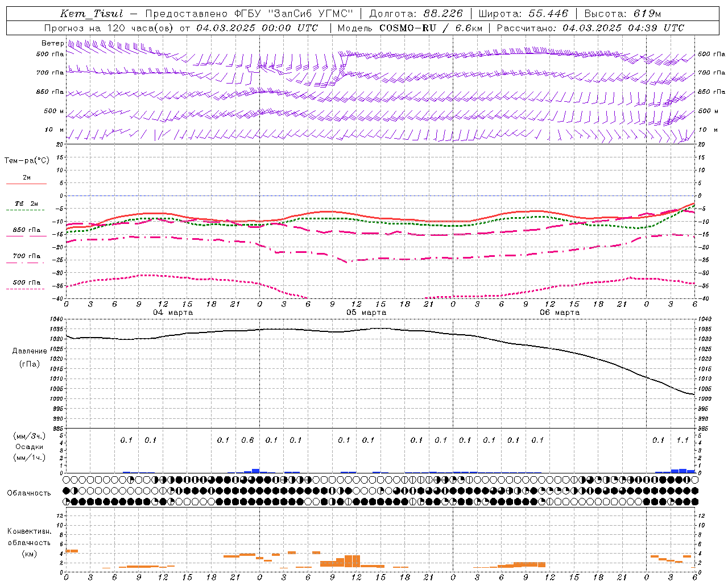Click the Kem_Tisul station title
Screen dimensions: 728x582
(92, 14)
